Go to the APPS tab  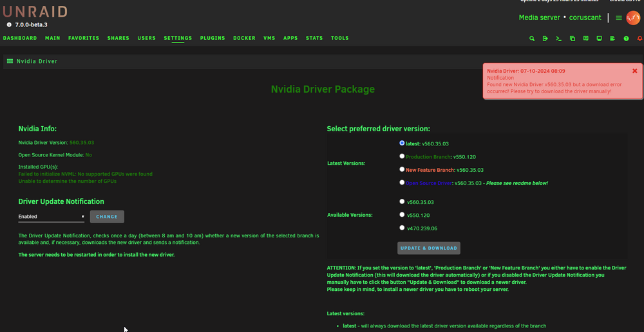290,38
